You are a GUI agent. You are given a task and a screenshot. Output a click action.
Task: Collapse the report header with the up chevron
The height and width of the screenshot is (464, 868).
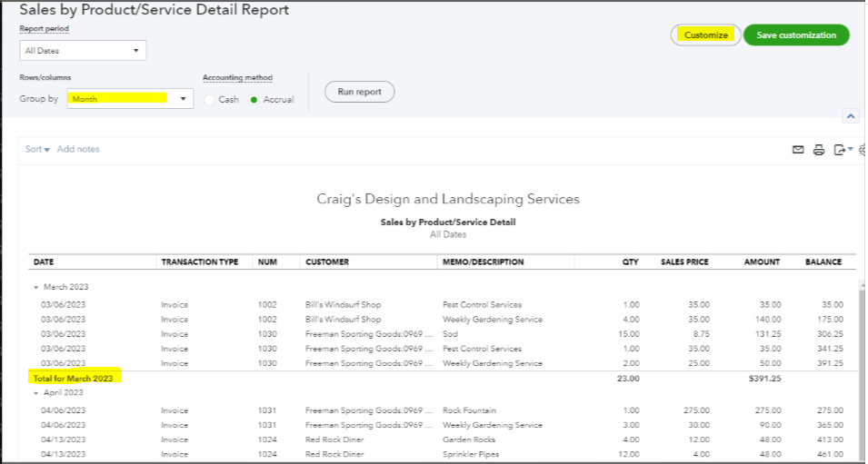pos(851,116)
